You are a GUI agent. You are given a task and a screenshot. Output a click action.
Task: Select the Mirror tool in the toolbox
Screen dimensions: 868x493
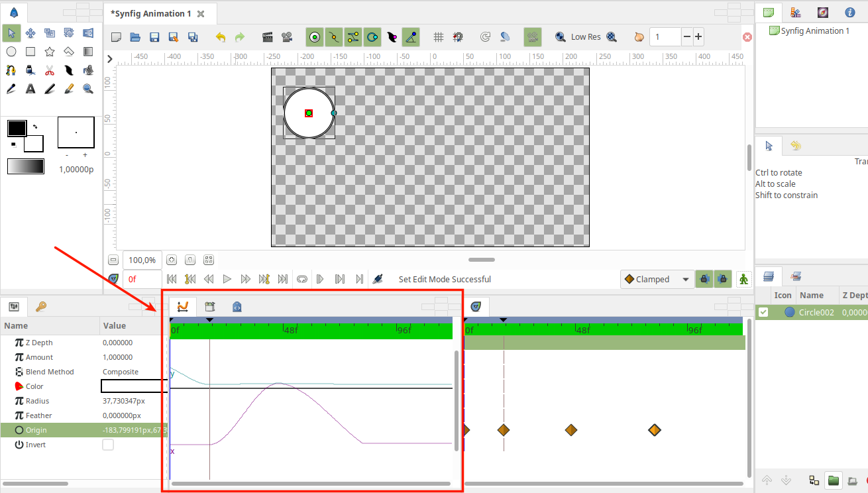pos(87,32)
